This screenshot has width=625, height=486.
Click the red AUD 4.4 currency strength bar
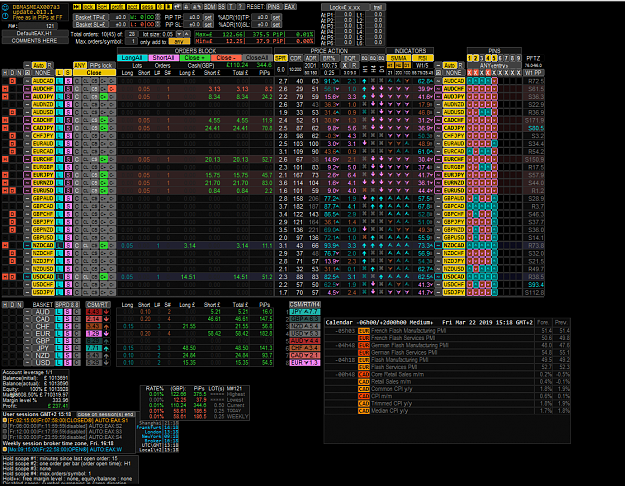tap(305, 341)
